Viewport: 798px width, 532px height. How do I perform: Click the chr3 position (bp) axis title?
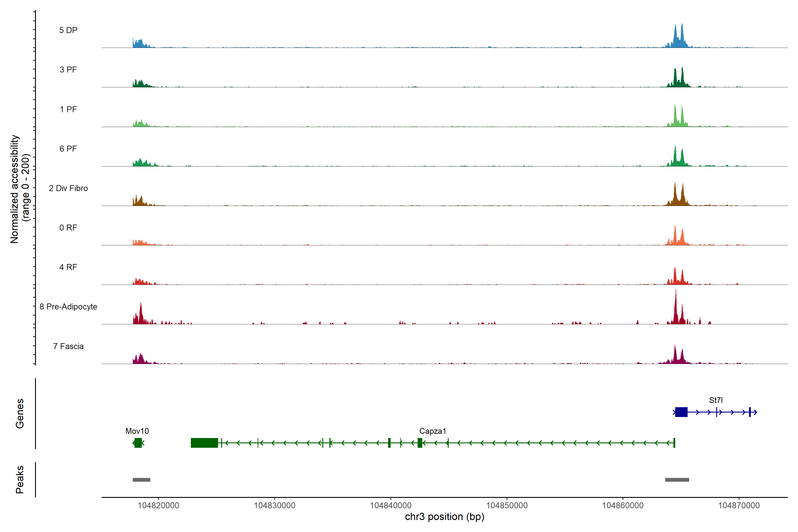pyautogui.click(x=444, y=517)
